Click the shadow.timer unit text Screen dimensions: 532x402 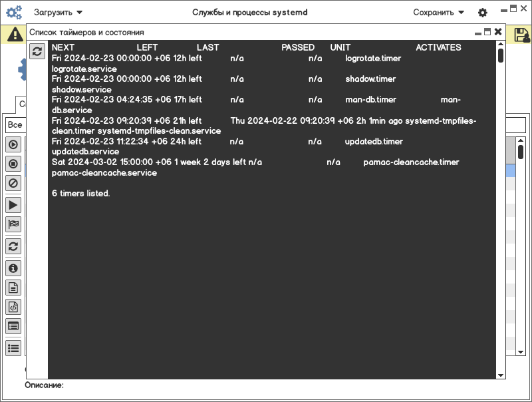[x=370, y=79]
